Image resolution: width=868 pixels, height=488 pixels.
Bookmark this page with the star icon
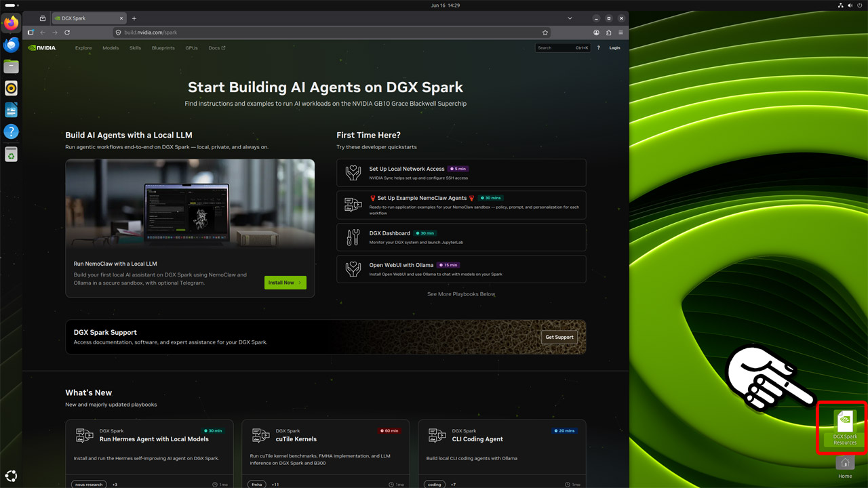(x=545, y=33)
